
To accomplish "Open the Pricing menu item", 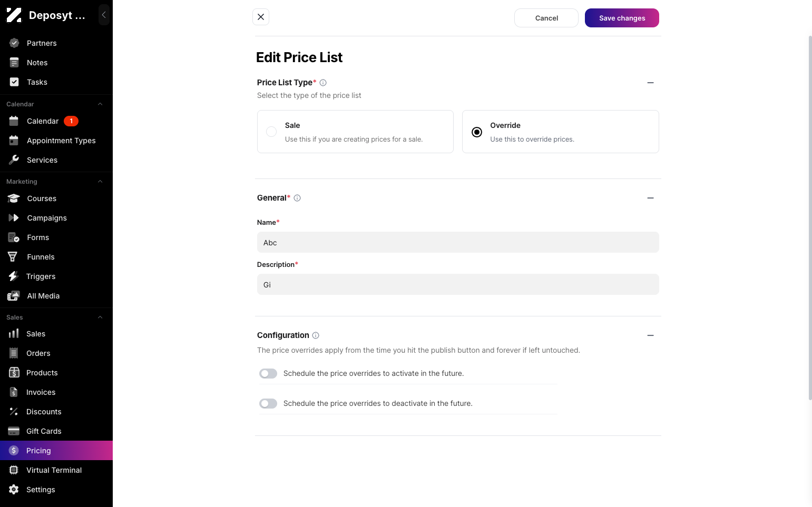I will [56, 451].
